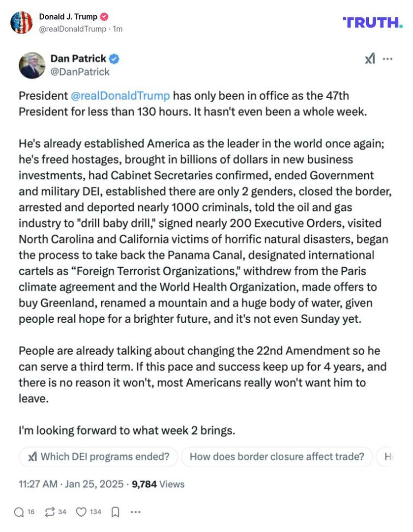Open the Dan Patrick display name link

(78, 59)
